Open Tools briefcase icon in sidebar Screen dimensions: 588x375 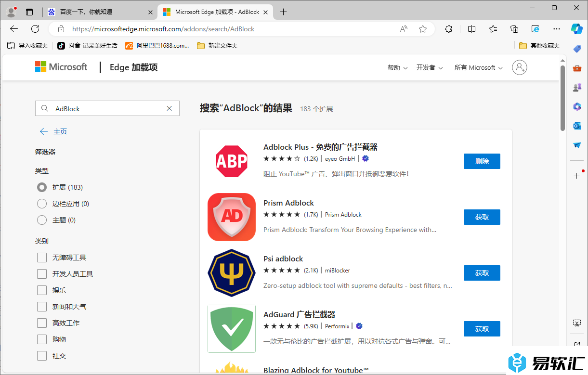[x=577, y=68]
